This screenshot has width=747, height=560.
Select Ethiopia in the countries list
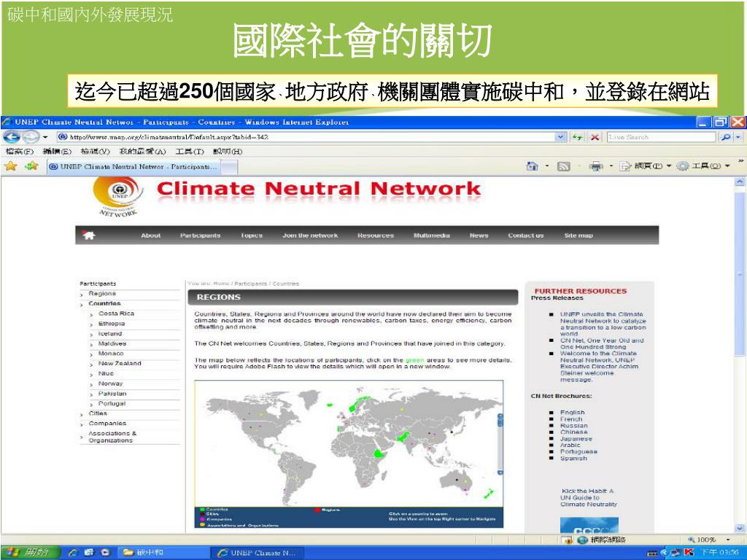tap(112, 323)
